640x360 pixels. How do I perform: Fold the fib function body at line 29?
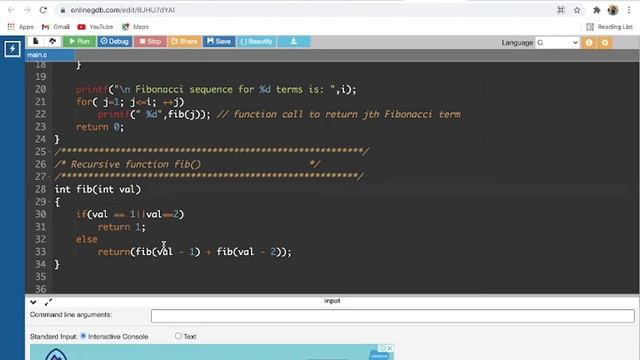tap(49, 202)
